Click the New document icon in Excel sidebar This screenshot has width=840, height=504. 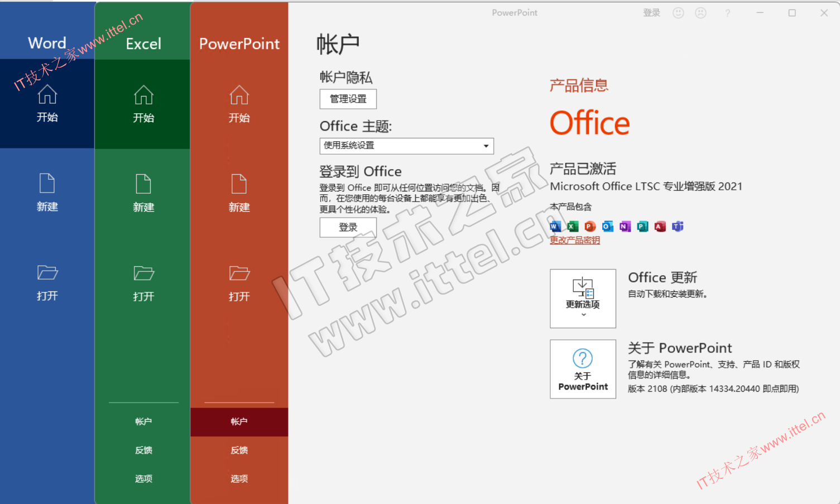point(143,184)
